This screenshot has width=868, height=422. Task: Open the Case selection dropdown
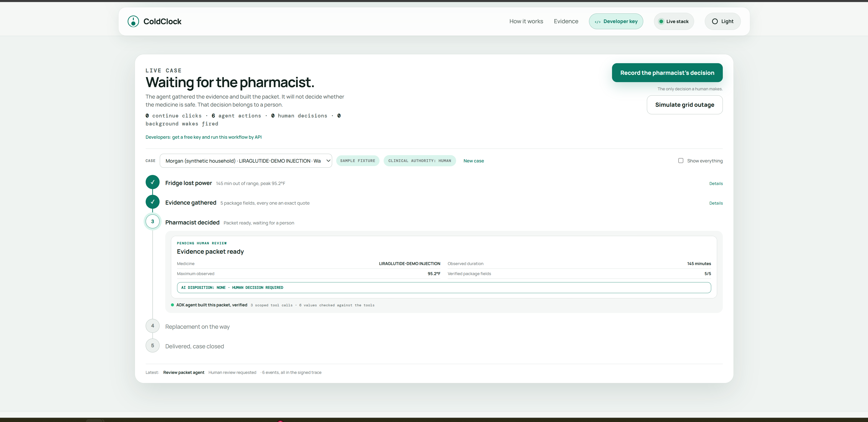(x=246, y=161)
